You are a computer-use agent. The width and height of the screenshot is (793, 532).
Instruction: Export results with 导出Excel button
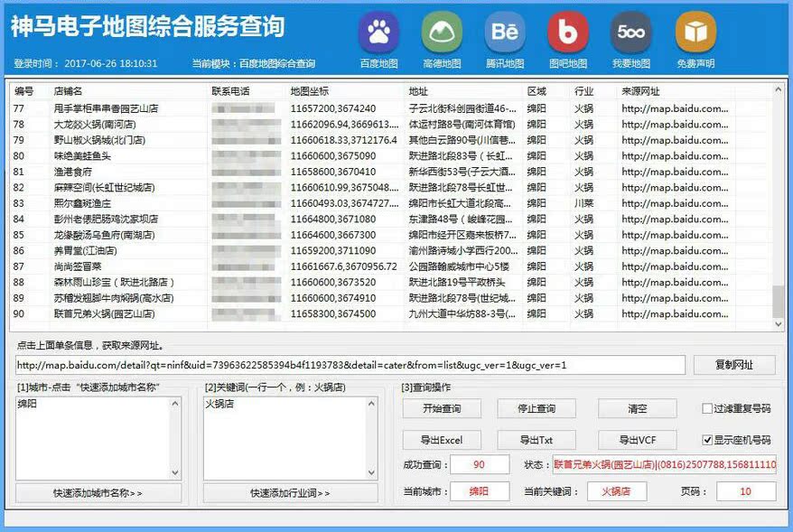coord(442,440)
